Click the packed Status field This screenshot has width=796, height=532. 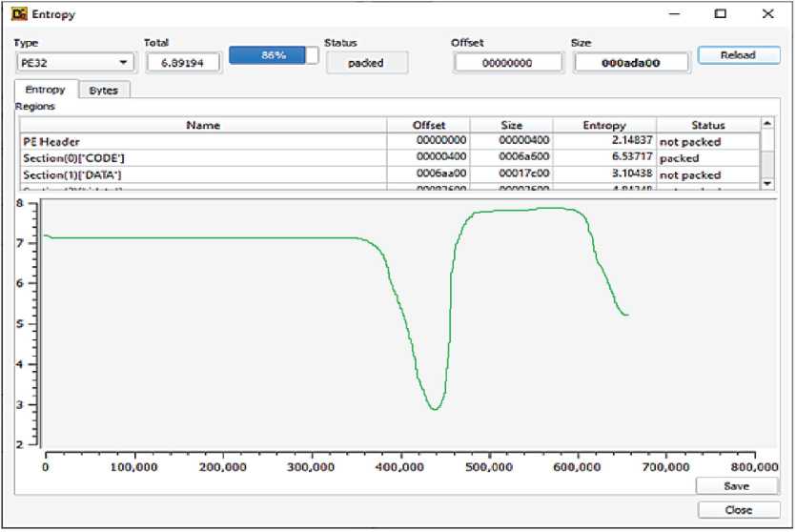[x=366, y=63]
